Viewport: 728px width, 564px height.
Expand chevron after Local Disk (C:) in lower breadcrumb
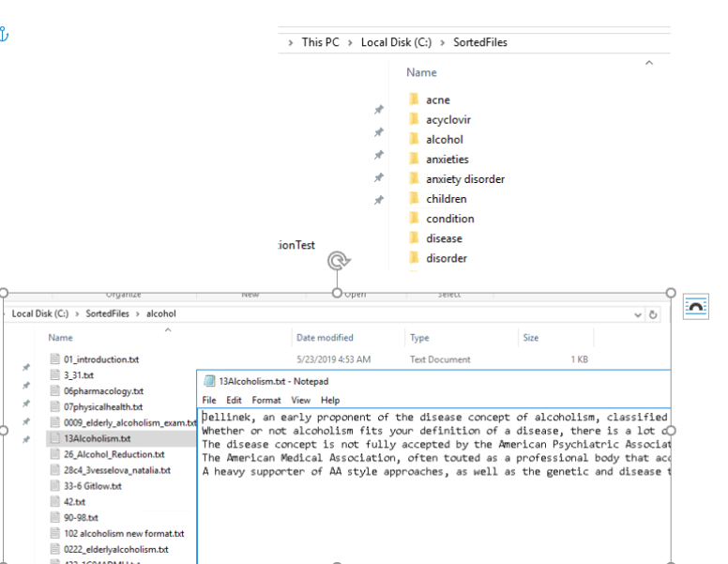[x=77, y=314]
